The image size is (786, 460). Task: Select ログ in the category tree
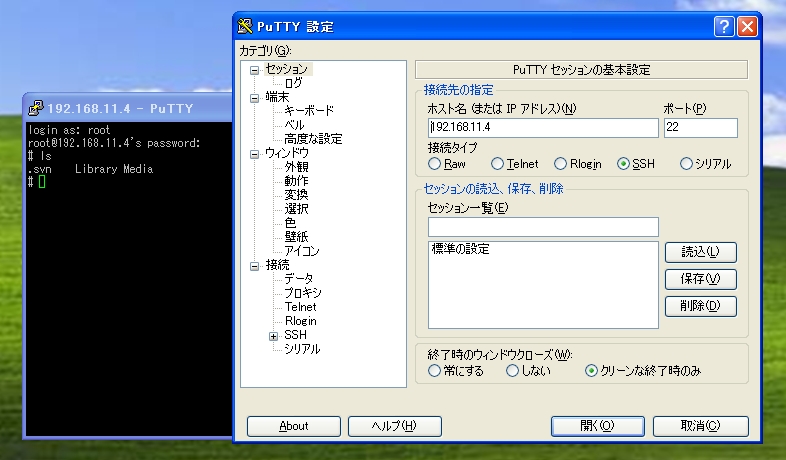[x=294, y=83]
